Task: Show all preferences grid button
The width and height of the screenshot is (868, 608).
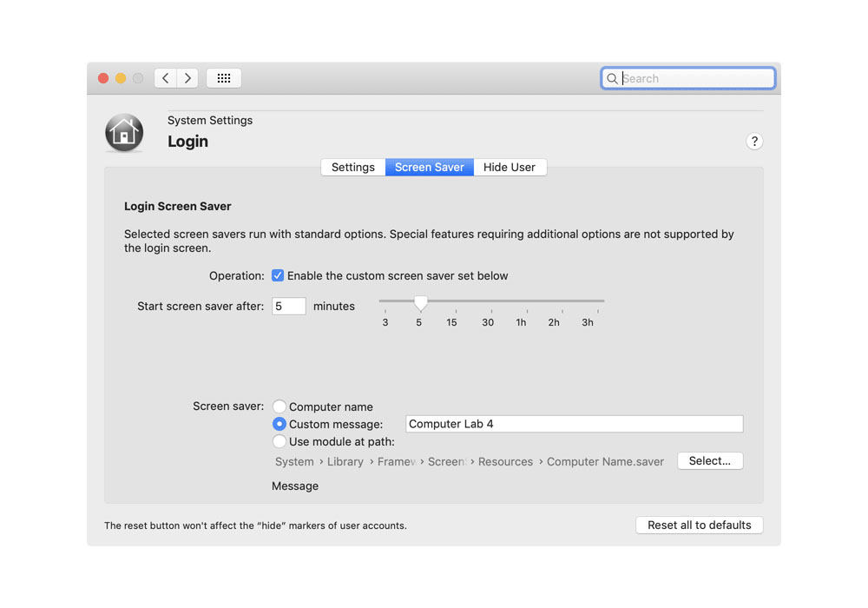Action: (224, 78)
